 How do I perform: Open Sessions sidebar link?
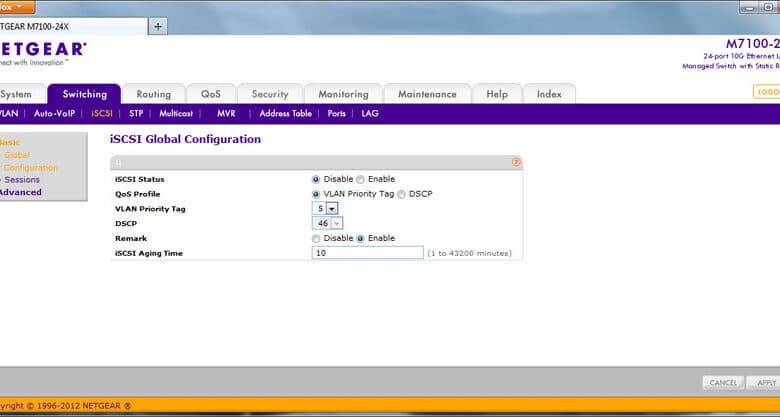22,180
